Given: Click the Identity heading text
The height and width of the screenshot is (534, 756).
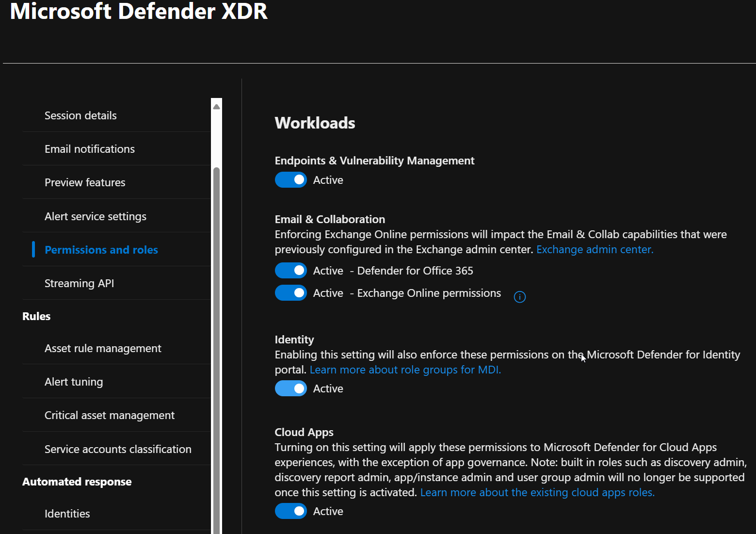Looking at the screenshot, I should 294,340.
